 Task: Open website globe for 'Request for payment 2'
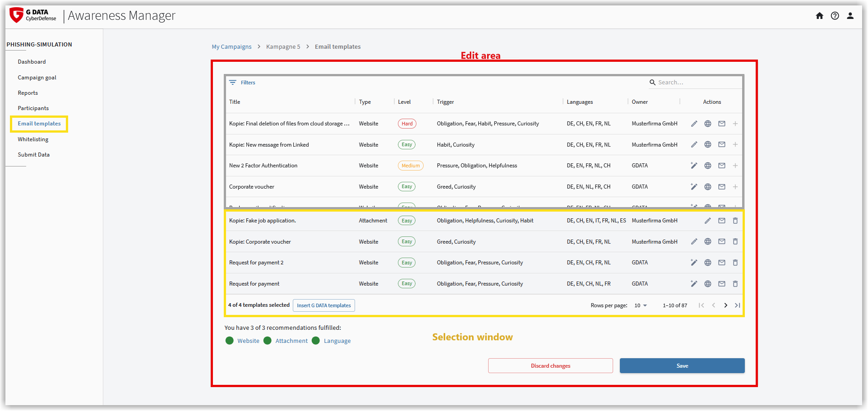[708, 263]
